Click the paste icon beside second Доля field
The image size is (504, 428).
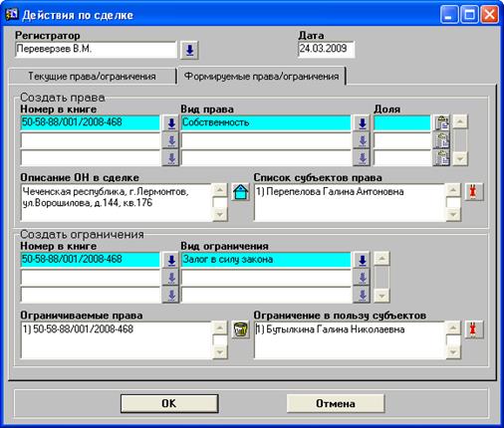441,140
